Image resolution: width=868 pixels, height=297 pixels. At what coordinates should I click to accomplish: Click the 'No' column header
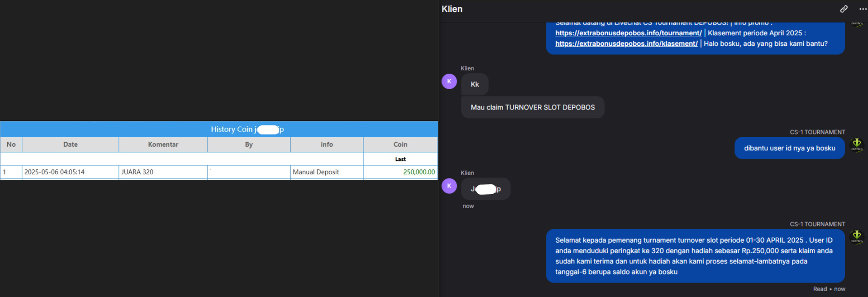[11, 144]
